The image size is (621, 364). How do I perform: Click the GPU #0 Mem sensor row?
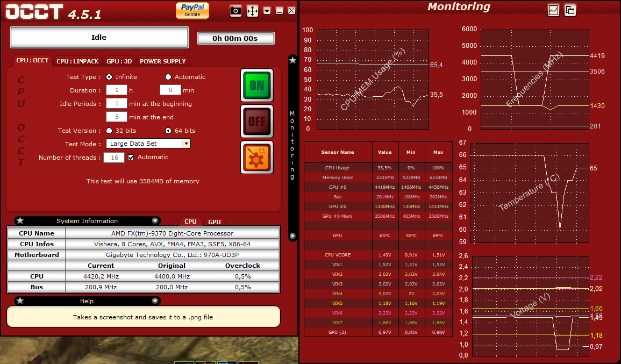378,216
